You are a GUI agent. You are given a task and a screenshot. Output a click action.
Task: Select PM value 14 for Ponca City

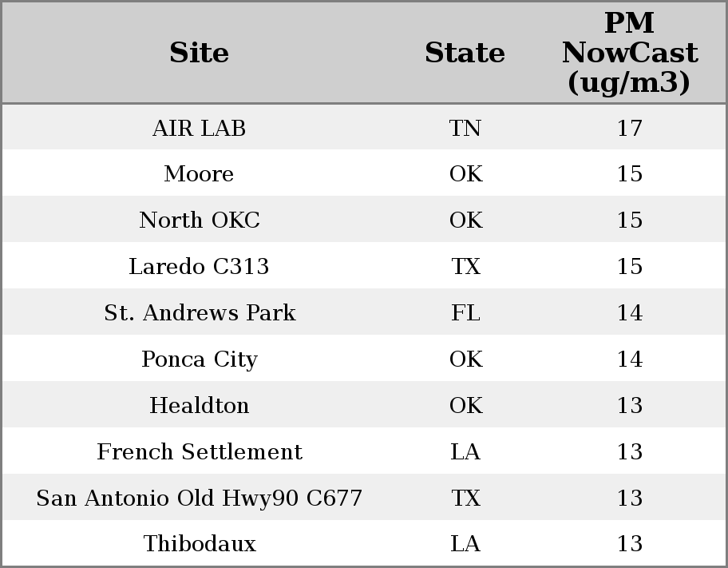[629, 359]
